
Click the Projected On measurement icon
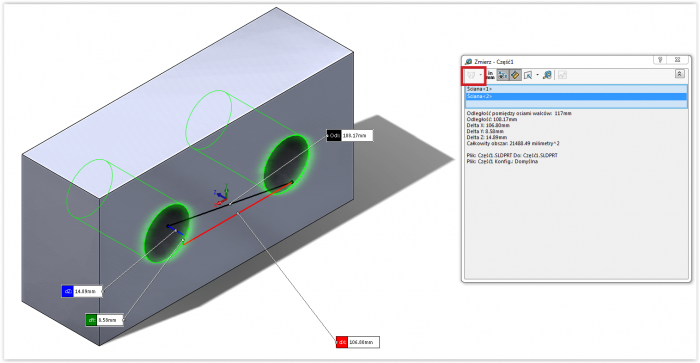(x=547, y=75)
